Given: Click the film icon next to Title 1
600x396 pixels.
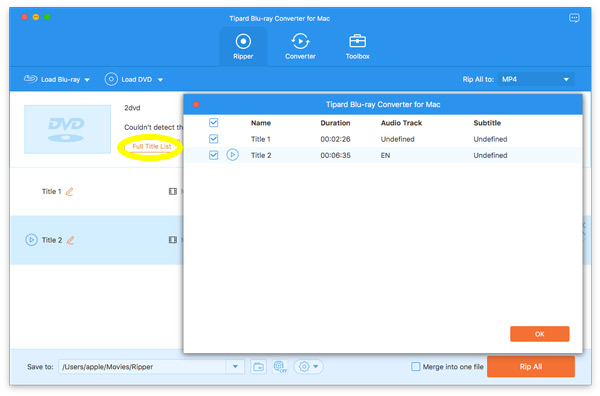Looking at the screenshot, I should tap(173, 191).
